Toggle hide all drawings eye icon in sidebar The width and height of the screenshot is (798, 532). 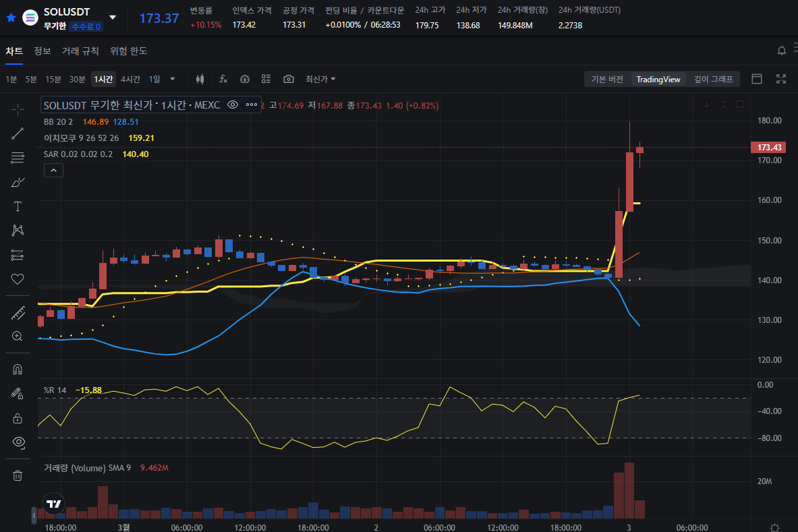click(x=18, y=442)
